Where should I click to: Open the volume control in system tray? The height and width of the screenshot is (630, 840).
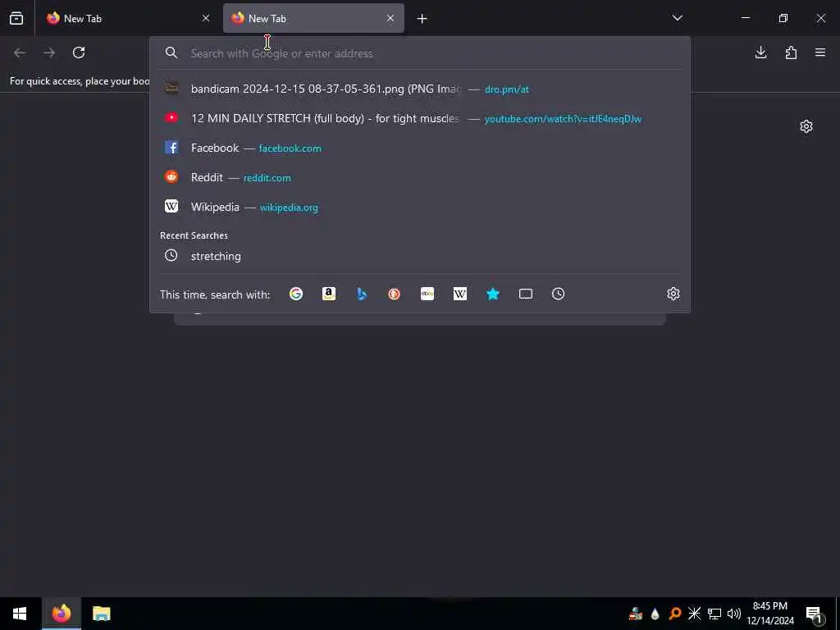734,614
